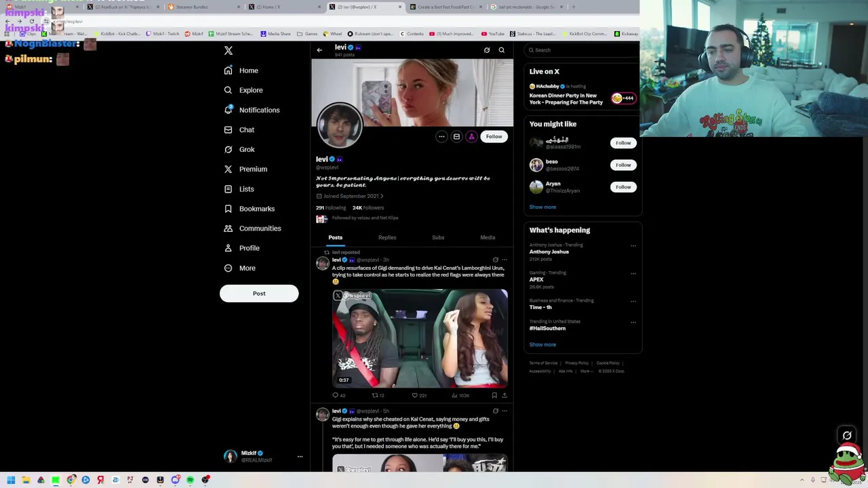868x488 pixels.
Task: Click the Search input field
Action: click(x=583, y=50)
